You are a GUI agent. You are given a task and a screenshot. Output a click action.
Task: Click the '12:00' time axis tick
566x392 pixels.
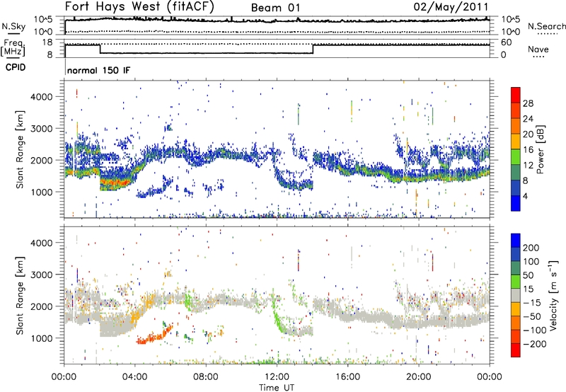tap(277, 377)
